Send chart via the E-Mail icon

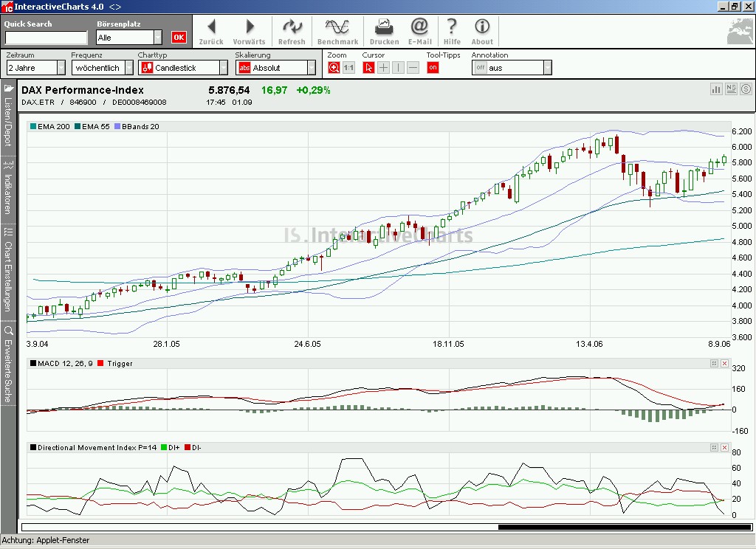click(419, 31)
